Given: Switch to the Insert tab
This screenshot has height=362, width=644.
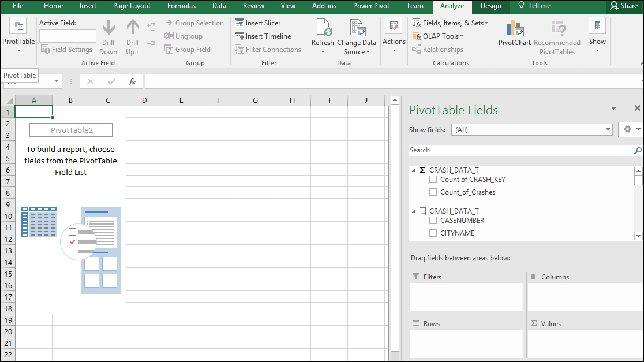Looking at the screenshot, I should [x=88, y=6].
